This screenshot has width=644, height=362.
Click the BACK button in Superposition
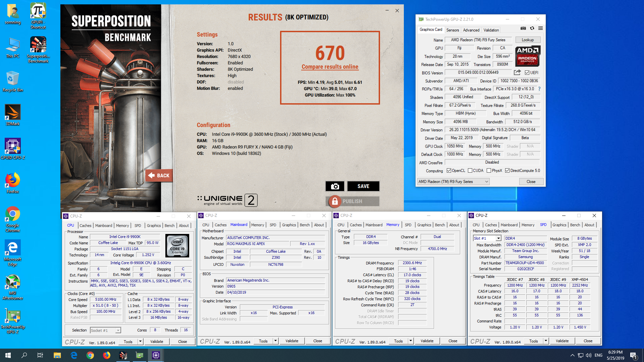[159, 175]
